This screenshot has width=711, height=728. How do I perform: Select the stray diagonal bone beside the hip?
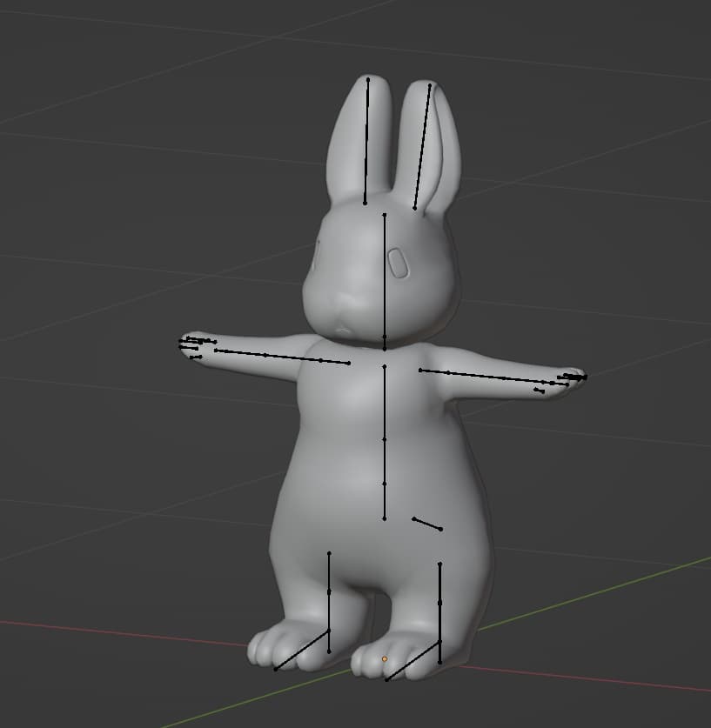pos(427,524)
